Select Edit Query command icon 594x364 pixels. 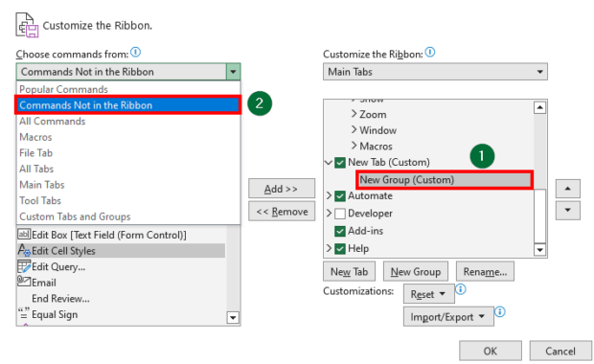pos(24,266)
